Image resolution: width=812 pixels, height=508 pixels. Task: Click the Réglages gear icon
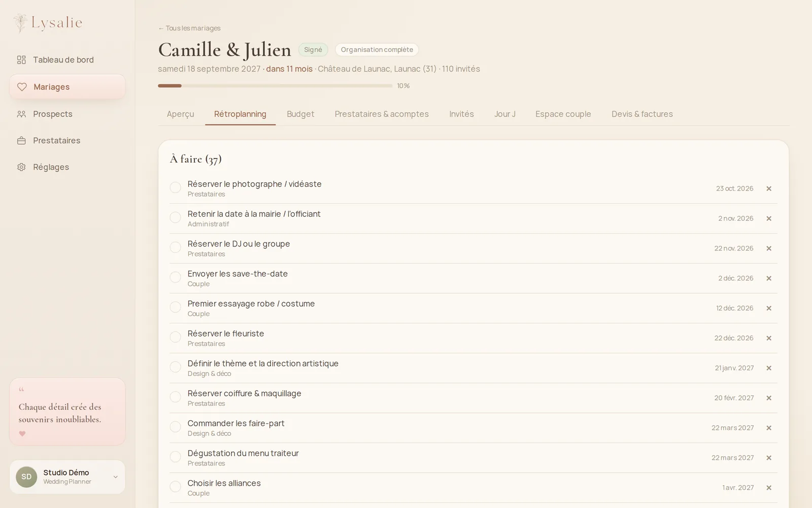coord(21,167)
